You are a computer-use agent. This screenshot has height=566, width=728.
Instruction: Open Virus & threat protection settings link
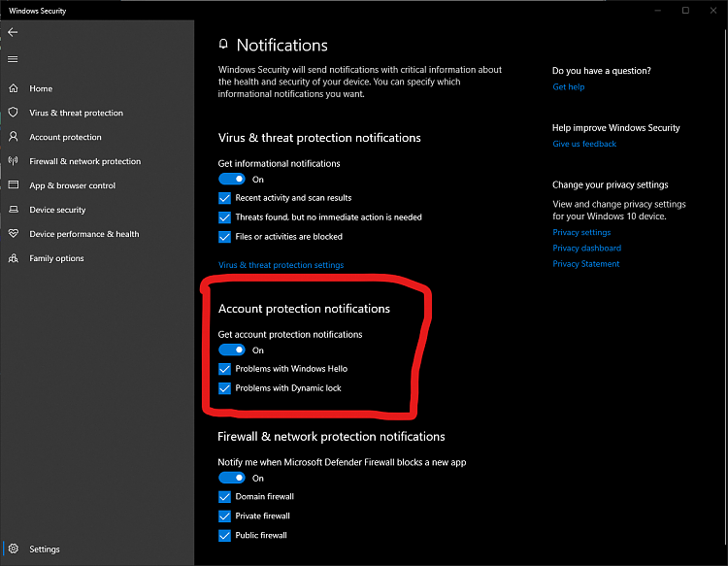[x=281, y=265]
